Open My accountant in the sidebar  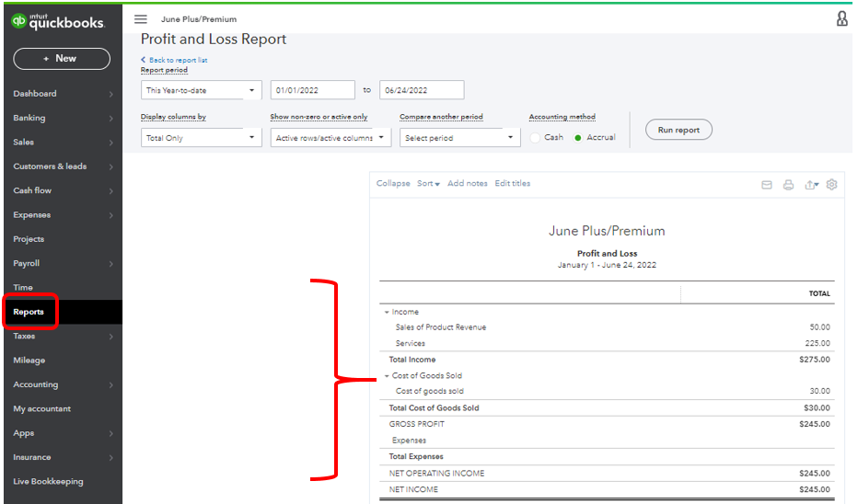click(42, 409)
